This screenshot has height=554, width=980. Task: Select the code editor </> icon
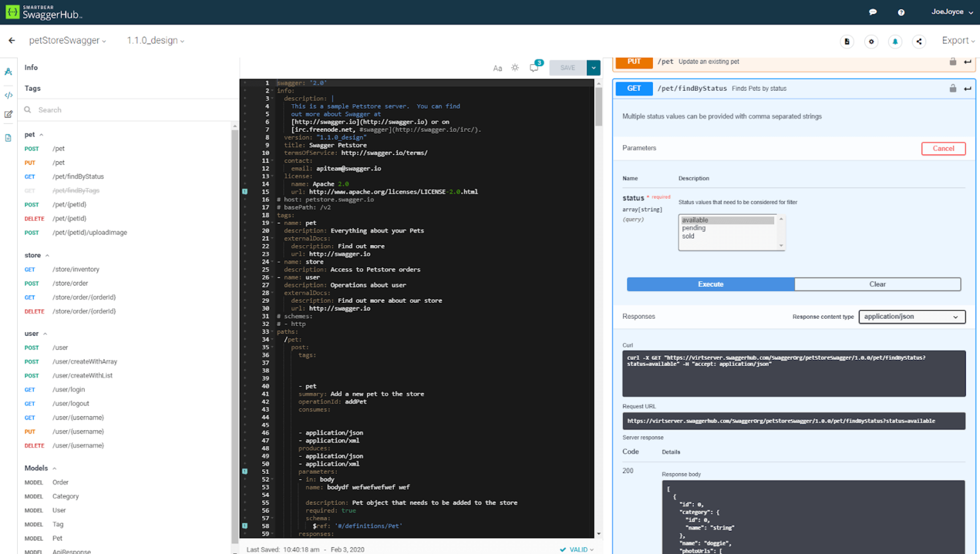point(9,95)
